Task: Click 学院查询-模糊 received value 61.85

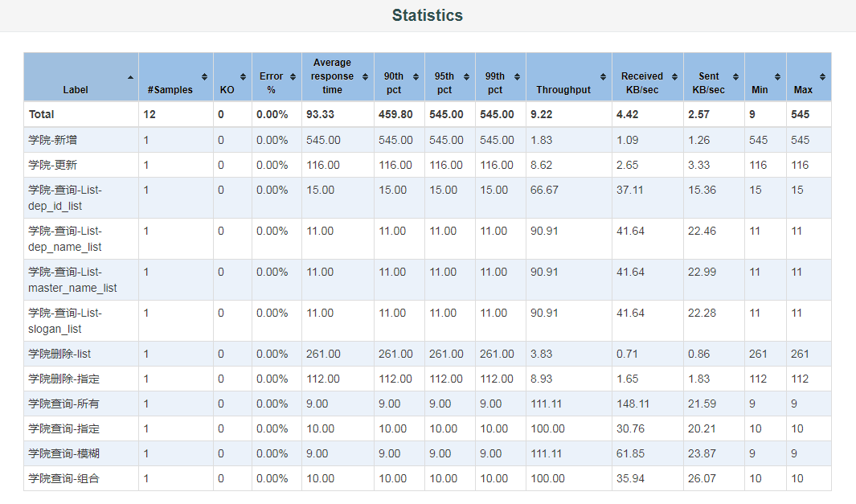Action: [630, 454]
